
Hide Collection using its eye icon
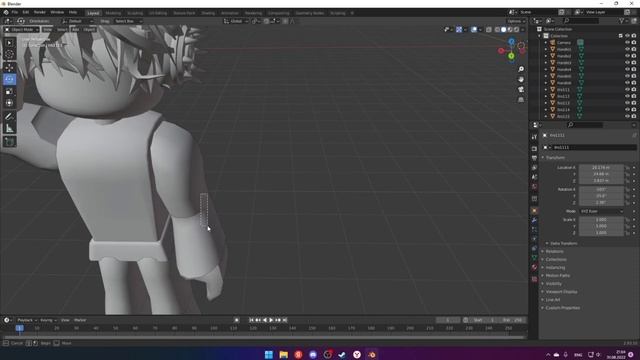[x=627, y=36]
